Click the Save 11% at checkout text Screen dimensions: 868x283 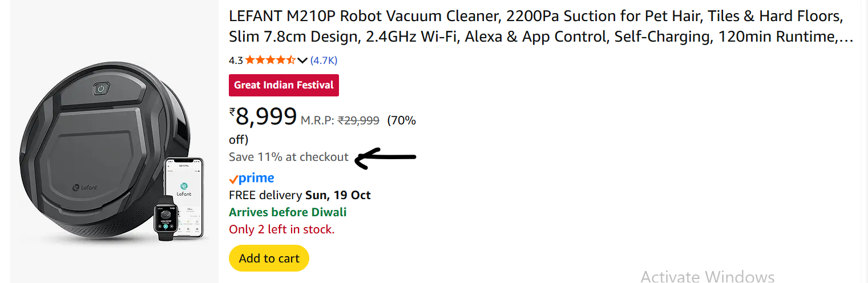pos(288,157)
